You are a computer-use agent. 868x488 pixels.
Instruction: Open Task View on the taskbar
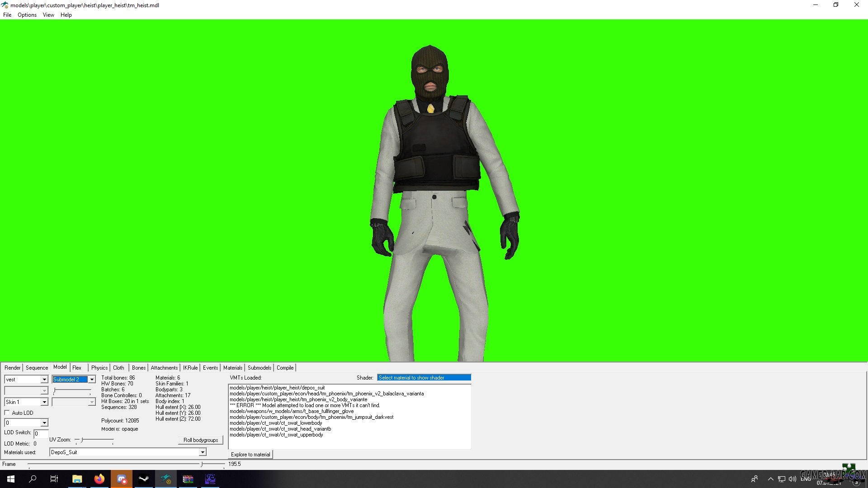coord(54,479)
